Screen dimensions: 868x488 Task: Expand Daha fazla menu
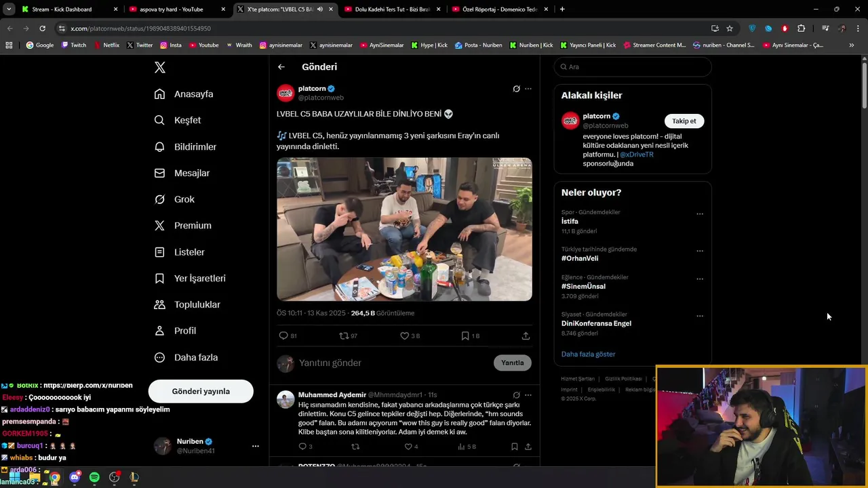186,357
